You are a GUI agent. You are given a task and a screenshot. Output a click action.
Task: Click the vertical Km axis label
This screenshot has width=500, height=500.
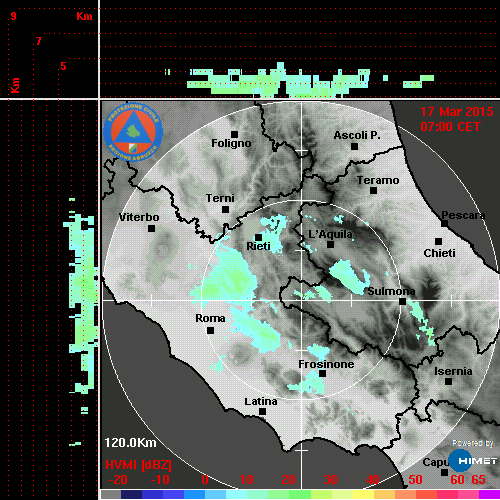coord(15,85)
